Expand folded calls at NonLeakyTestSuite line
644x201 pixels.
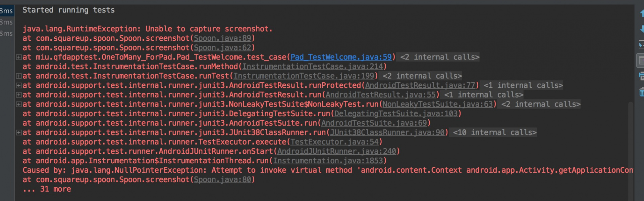coord(19,104)
